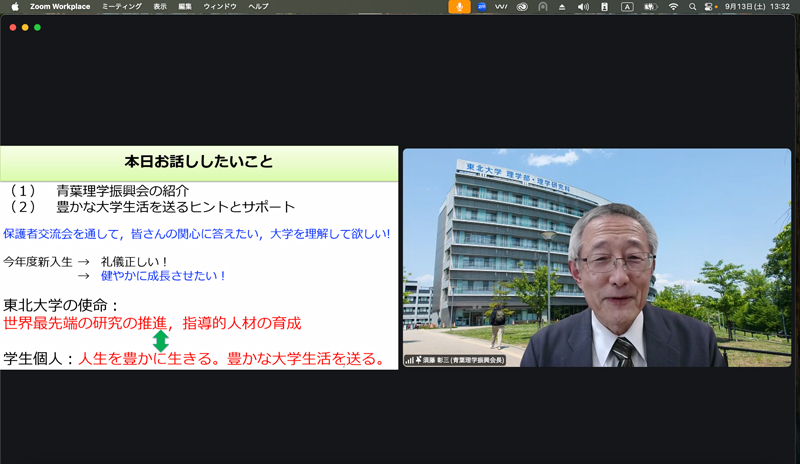Open the Wi-Fi menu

(x=673, y=7)
